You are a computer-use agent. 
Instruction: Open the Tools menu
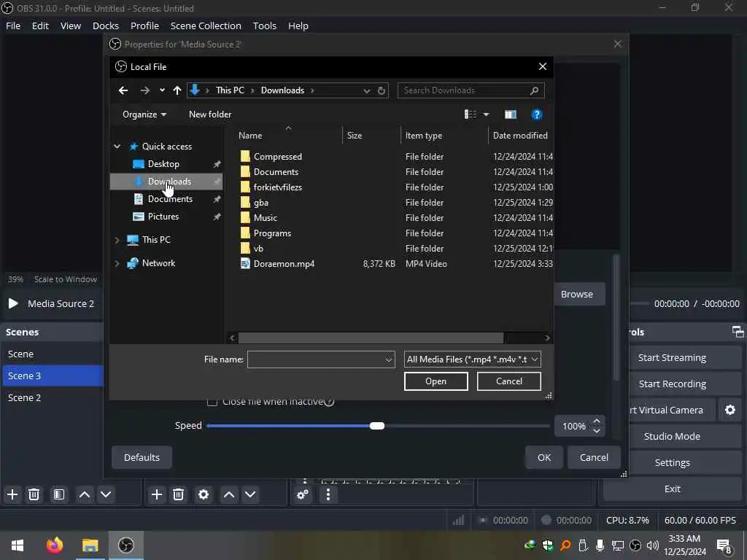[x=264, y=26]
